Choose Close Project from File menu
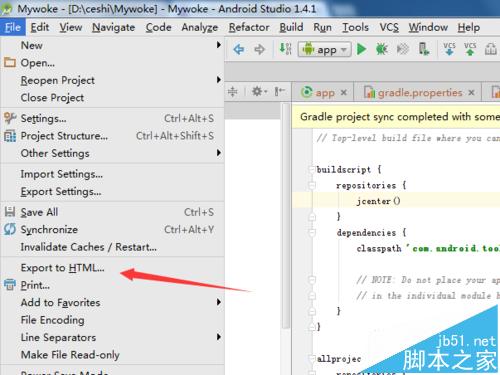Screen dimensions: 500x375 click(x=112, y=97)
